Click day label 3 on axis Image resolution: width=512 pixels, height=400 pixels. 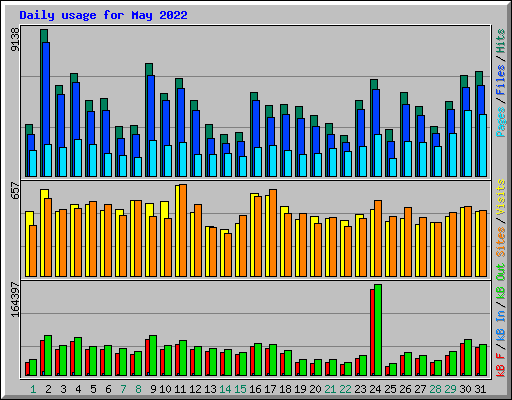(63, 389)
